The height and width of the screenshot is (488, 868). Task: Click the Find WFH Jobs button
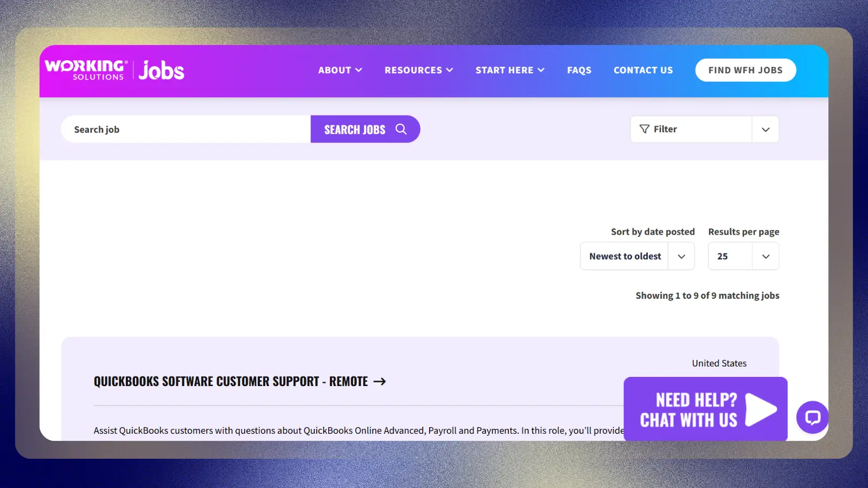(745, 70)
